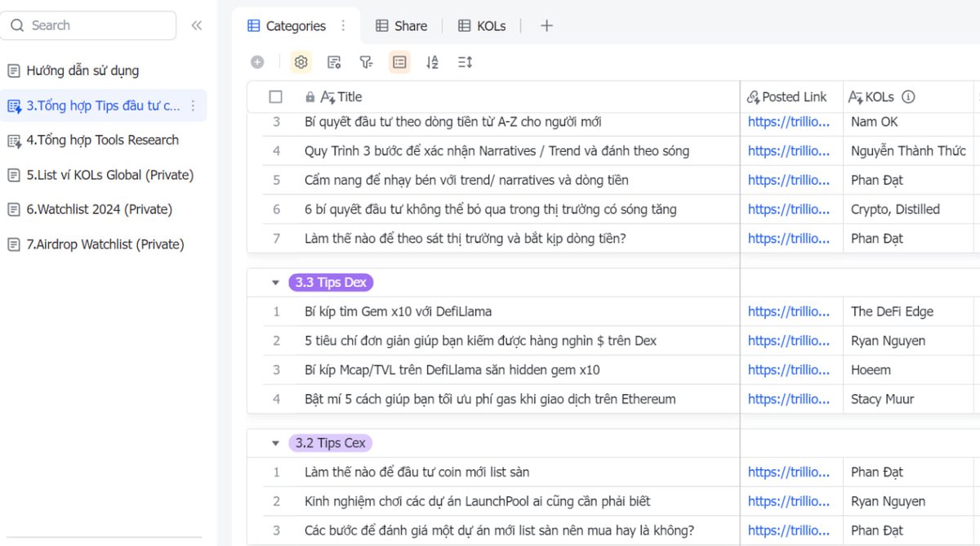The height and width of the screenshot is (546, 980).
Task: Open the view settings gear icon
Action: [301, 61]
